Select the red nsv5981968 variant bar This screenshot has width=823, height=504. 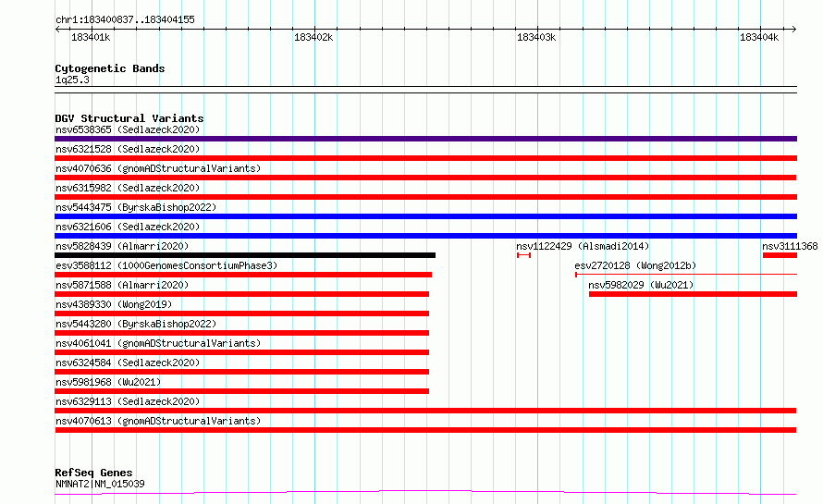click(x=242, y=391)
